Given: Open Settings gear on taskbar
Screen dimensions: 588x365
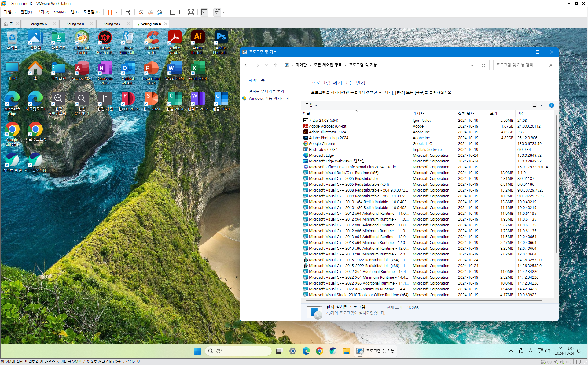Looking at the screenshot, I should [x=293, y=351].
